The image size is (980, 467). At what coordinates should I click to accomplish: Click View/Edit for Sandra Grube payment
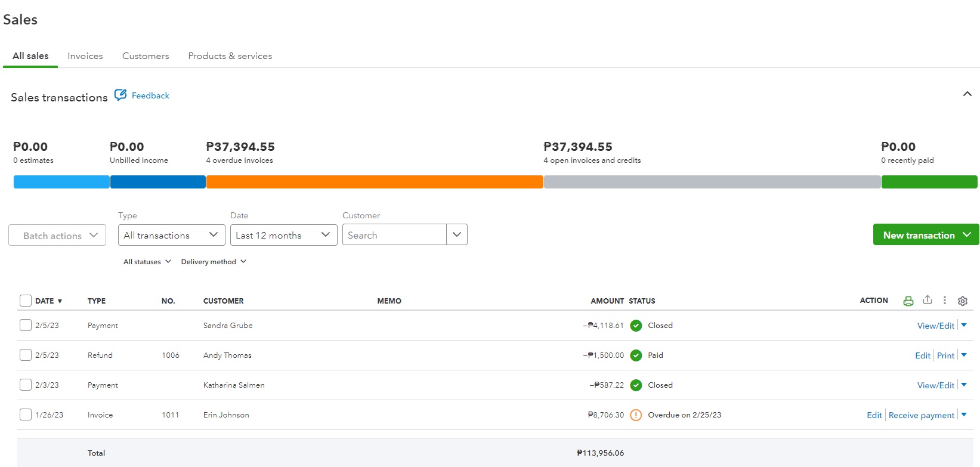[x=936, y=326]
